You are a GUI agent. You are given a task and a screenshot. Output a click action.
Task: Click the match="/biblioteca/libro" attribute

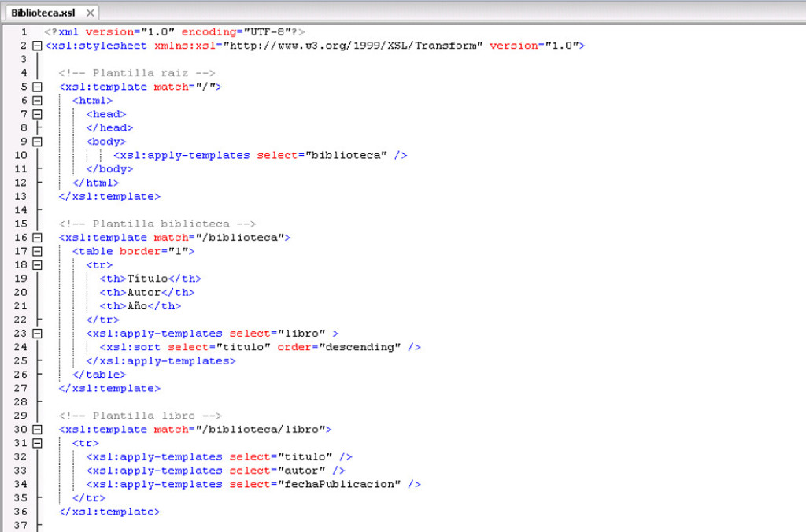(239, 429)
